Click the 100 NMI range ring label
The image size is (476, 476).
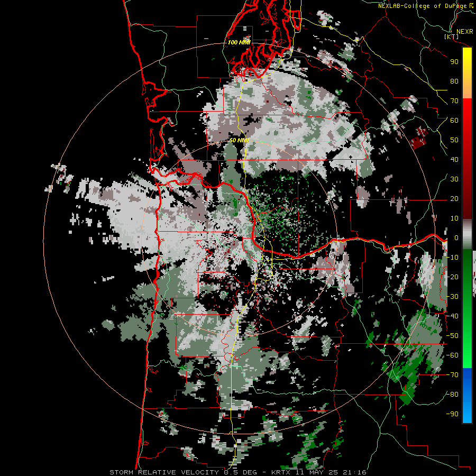pyautogui.click(x=239, y=42)
